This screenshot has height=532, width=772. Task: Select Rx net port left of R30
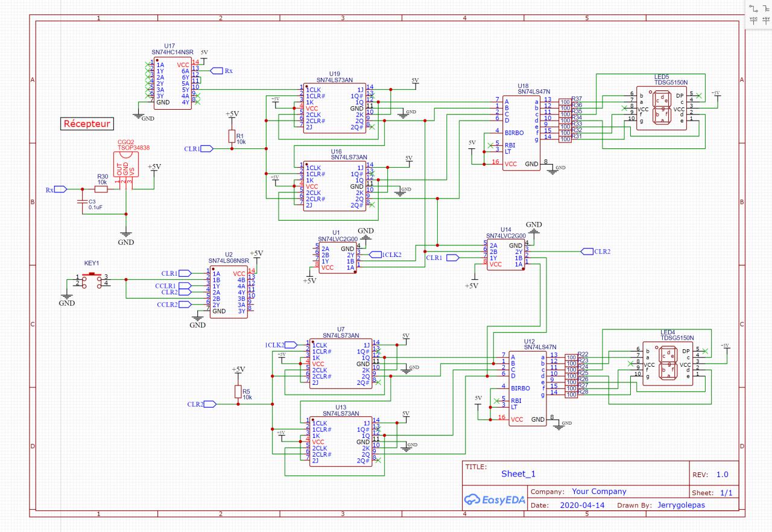click(55, 189)
